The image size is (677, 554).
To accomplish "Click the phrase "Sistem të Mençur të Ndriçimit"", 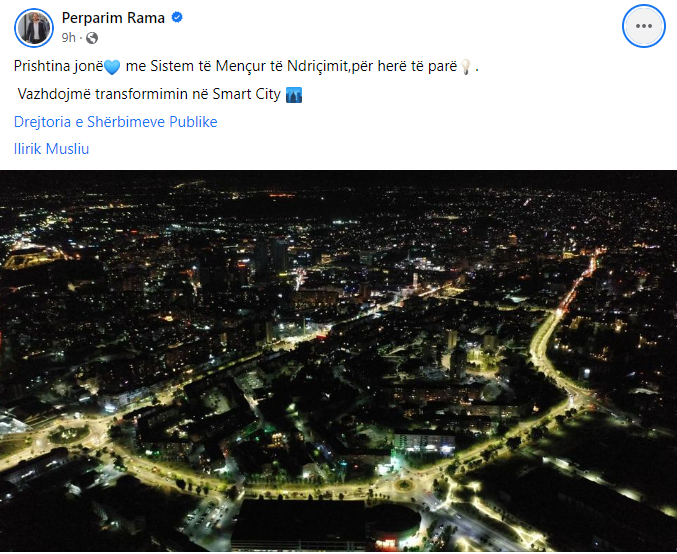I will click(x=249, y=66).
